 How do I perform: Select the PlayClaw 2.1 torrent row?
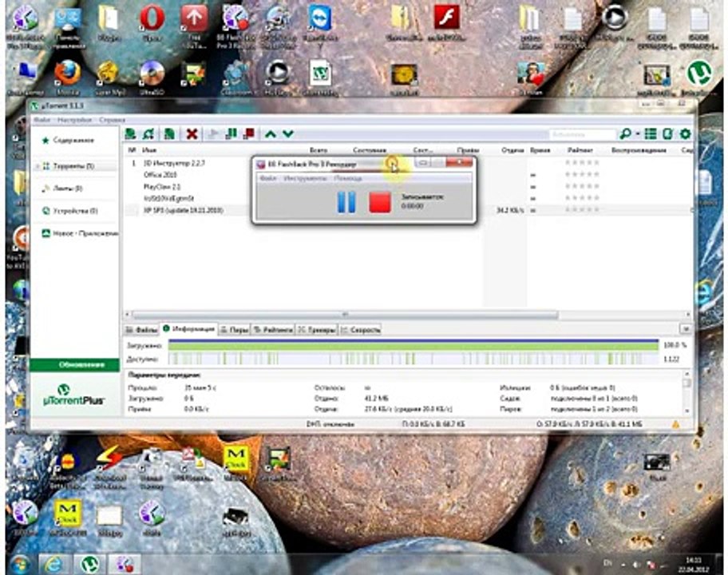coord(162,187)
